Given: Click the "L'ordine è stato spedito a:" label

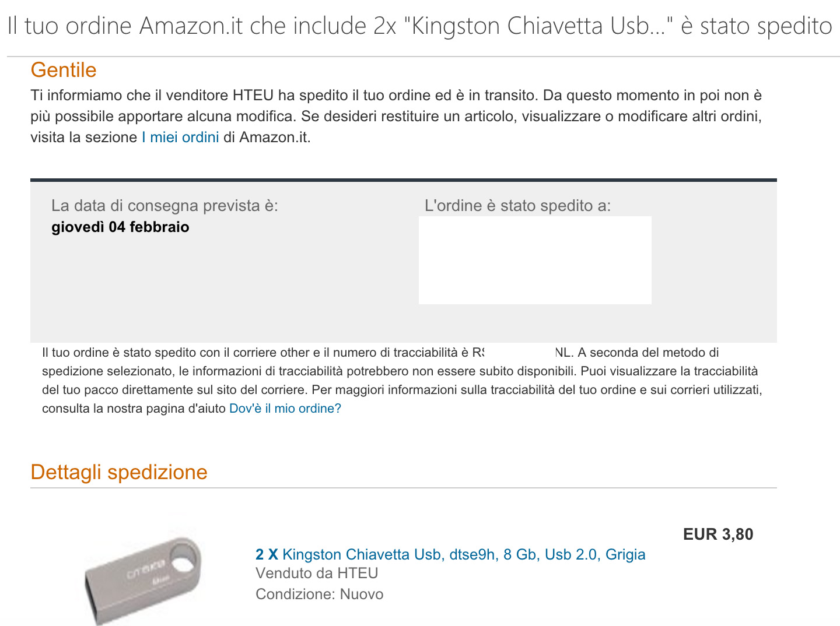Looking at the screenshot, I should click(x=517, y=206).
